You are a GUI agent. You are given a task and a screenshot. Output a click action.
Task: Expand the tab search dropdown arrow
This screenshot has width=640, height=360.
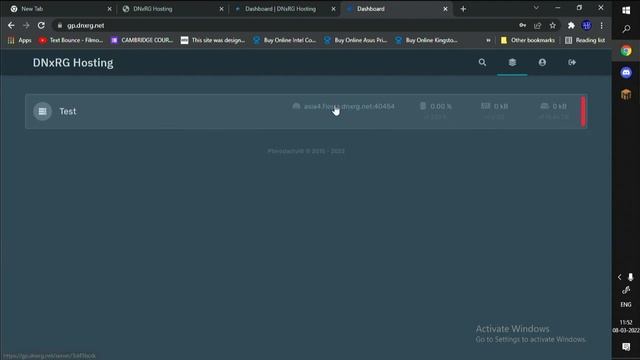point(536,8)
